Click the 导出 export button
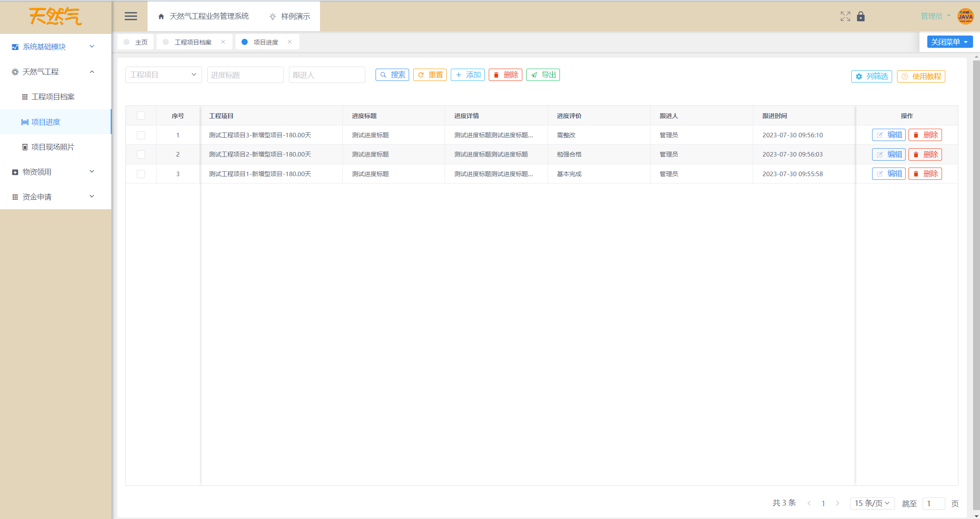This screenshot has width=980, height=519. coord(543,75)
